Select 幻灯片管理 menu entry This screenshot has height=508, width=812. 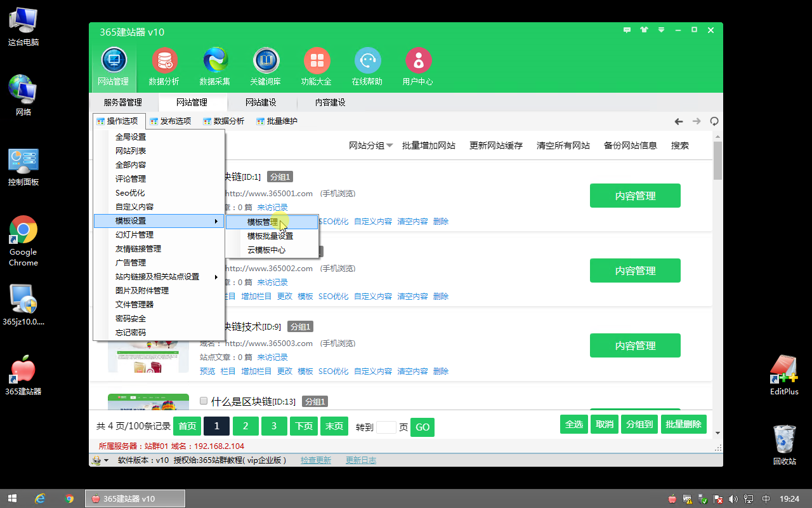click(x=159, y=235)
